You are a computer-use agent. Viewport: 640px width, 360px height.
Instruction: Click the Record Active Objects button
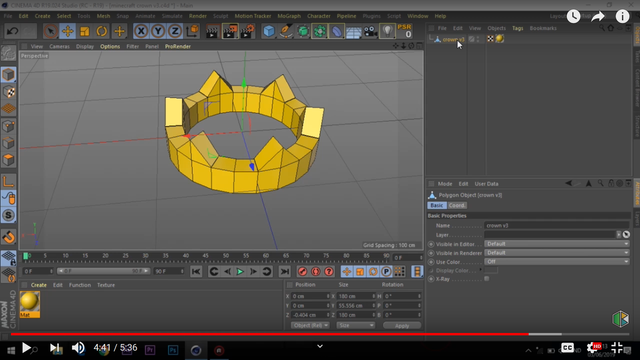(x=302, y=271)
